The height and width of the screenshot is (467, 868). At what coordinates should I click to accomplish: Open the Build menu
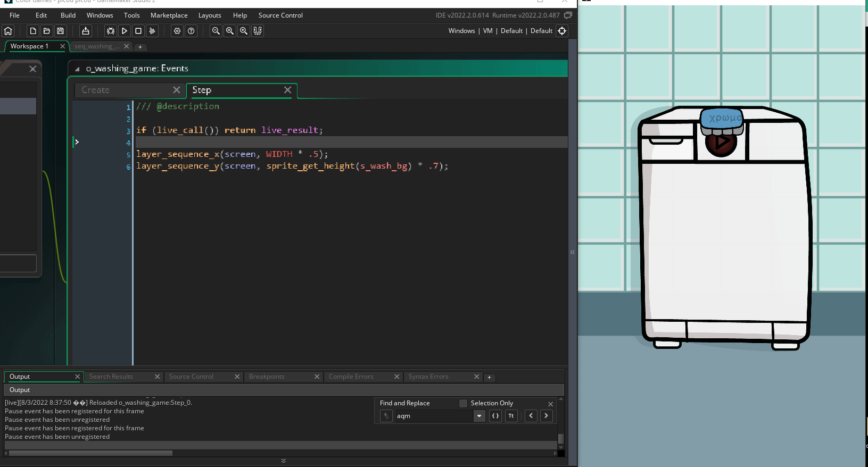[x=68, y=15]
